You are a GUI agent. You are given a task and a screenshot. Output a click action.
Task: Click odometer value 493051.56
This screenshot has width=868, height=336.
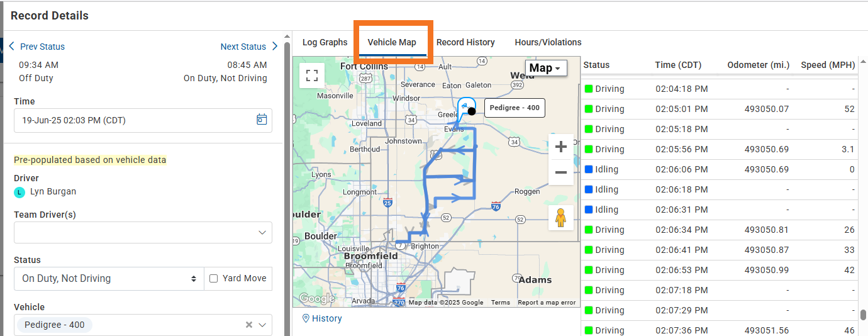[x=766, y=330]
